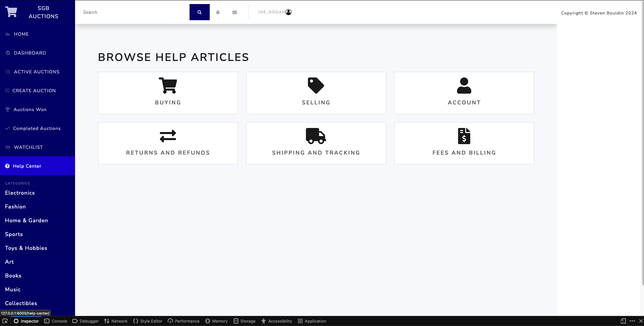Click the Home sidebar icon
Screen dimensions: 644x326
click(8, 34)
